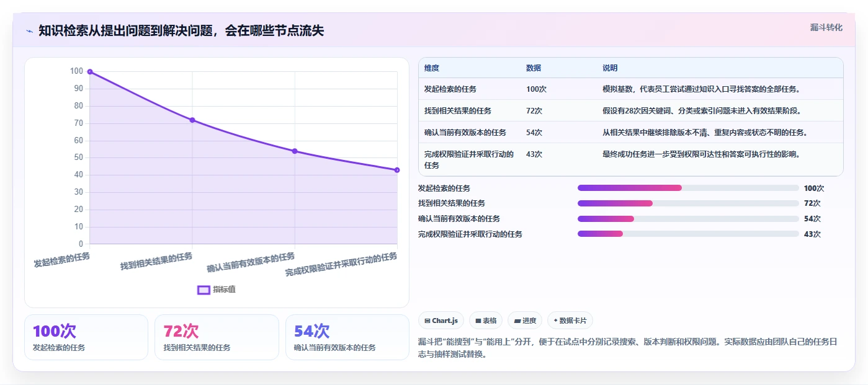Screen dimensions: 868x385
Task: Click the 说明 column header
Action: pyautogui.click(x=610, y=68)
